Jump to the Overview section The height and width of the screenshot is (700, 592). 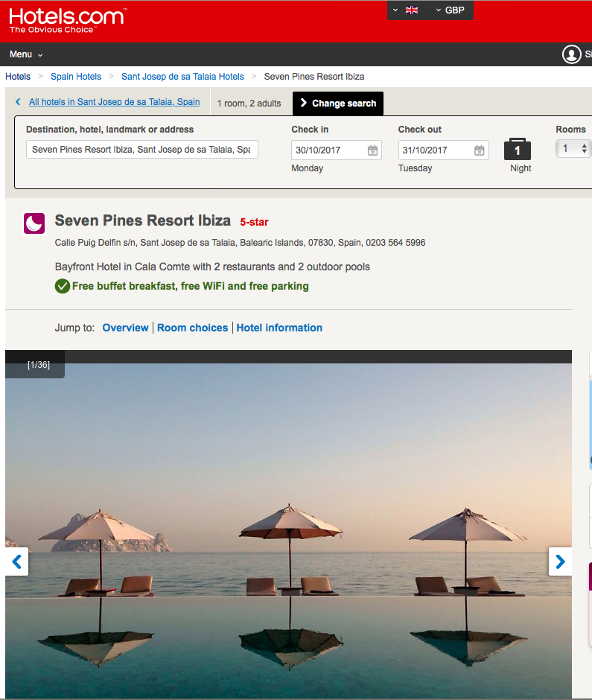point(125,328)
